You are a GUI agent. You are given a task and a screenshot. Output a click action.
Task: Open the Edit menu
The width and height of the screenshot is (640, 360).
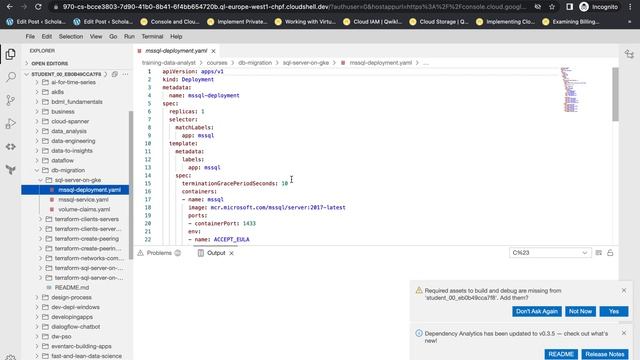tap(47, 36)
